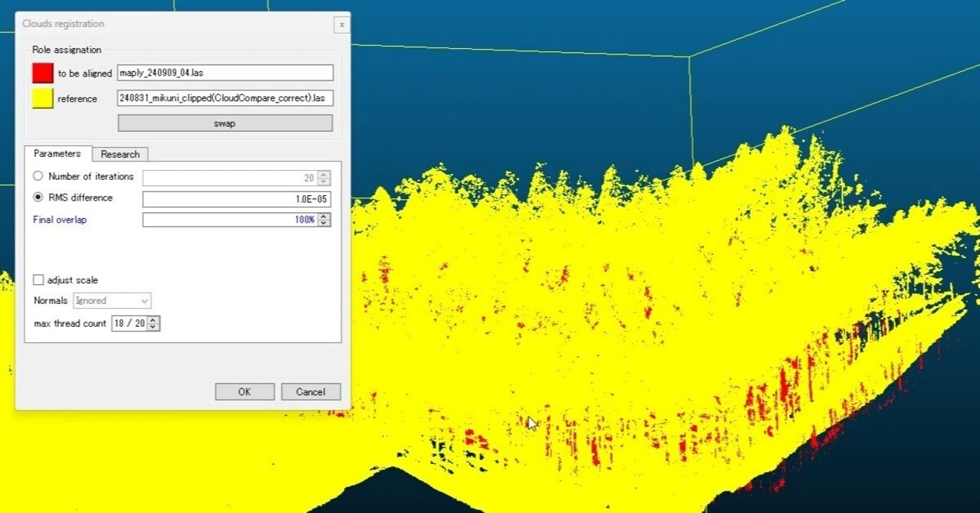
Task: Enable the adjust scale checkbox
Action: pos(38,280)
